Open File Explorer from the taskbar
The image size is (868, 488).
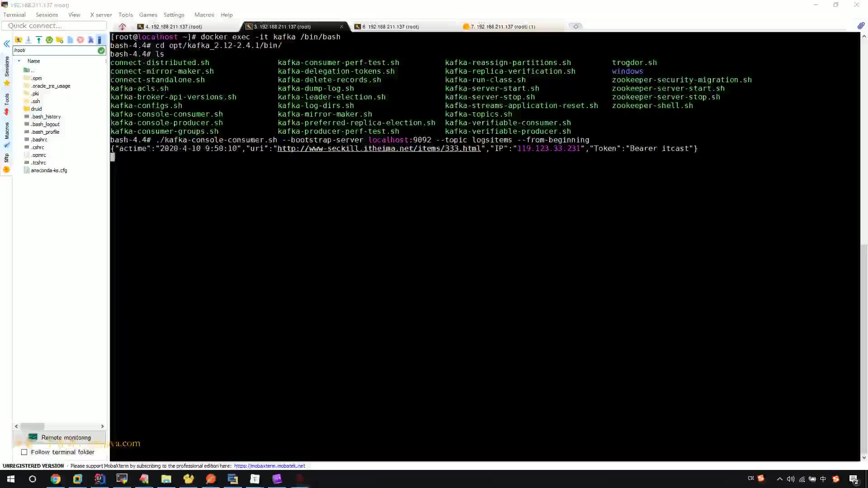166,479
